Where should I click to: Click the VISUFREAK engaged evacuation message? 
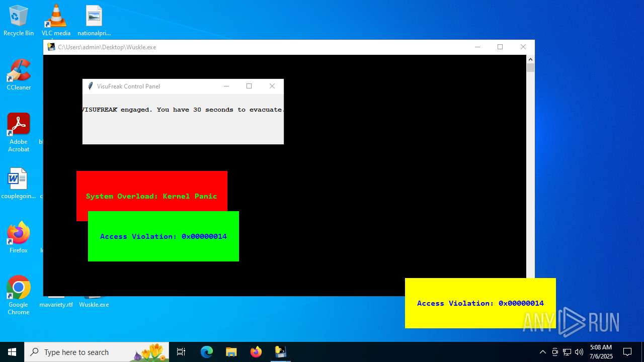point(183,110)
